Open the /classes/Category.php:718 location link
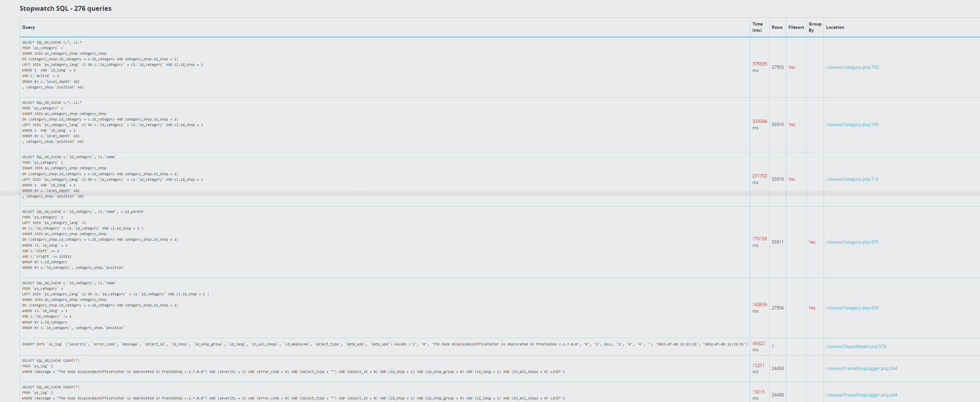This screenshot has height=402, width=980. point(852,179)
